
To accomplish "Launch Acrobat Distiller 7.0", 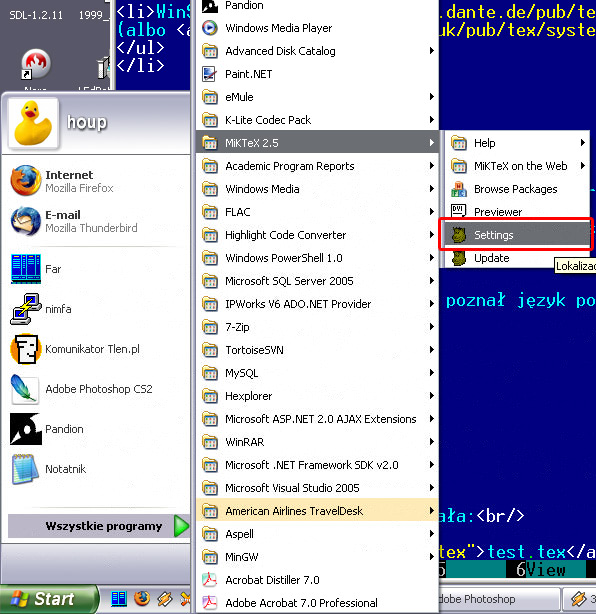I will 317,580.
